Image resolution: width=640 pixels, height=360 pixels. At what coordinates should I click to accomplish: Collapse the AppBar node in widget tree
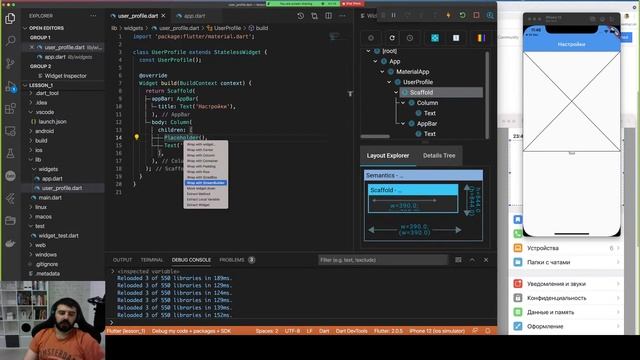click(403, 123)
